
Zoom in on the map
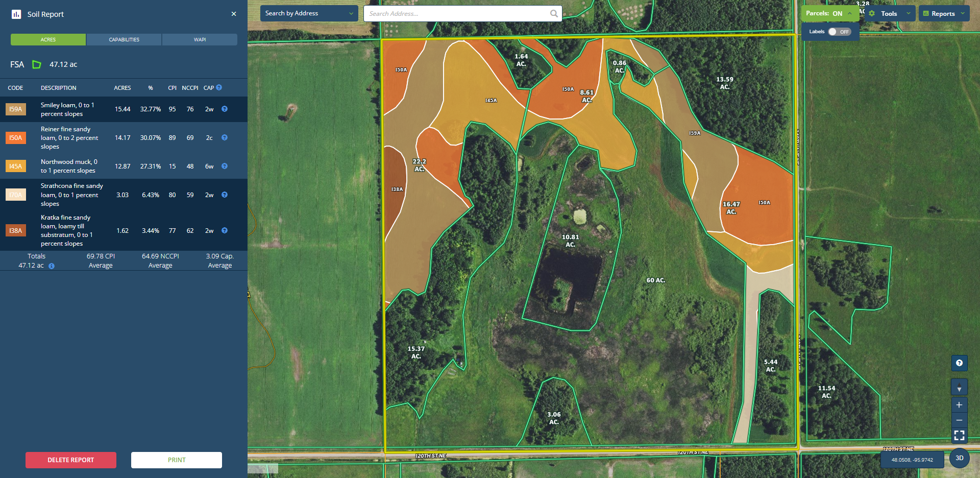959,405
